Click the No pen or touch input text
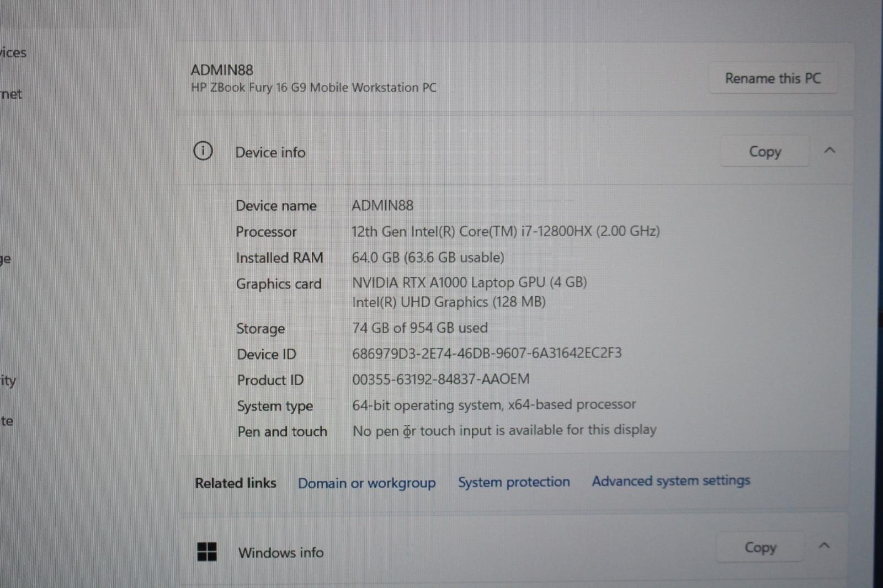This screenshot has height=588, width=883. tap(504, 430)
